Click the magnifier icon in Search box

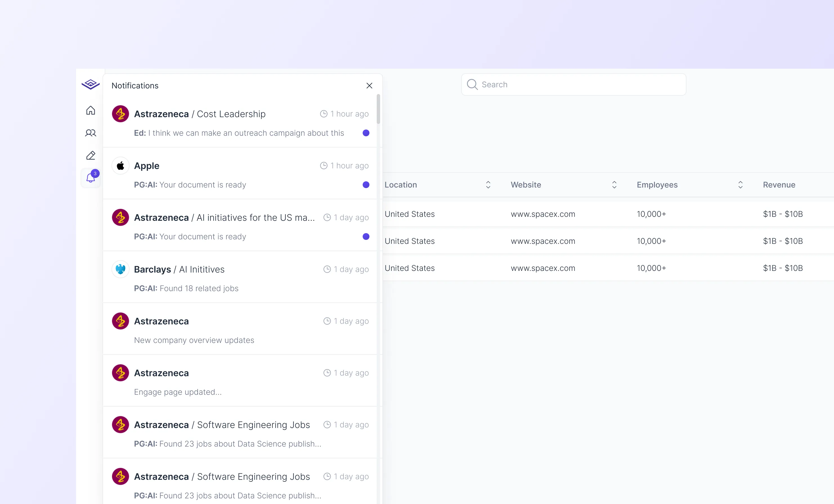click(472, 85)
